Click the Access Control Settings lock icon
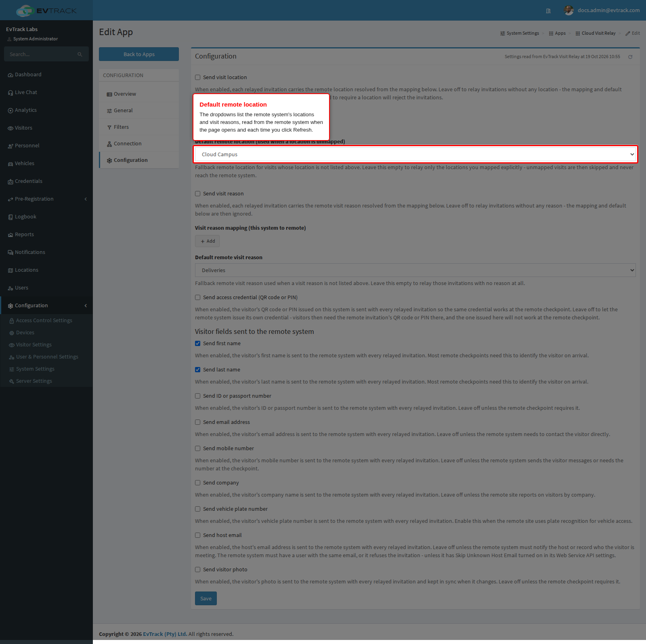Viewport: 646px width, 644px height. tap(12, 321)
